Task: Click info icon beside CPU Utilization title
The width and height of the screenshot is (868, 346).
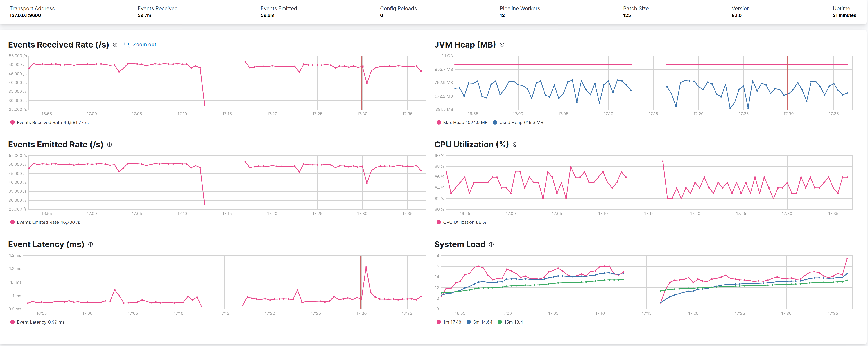Action: [x=515, y=145]
